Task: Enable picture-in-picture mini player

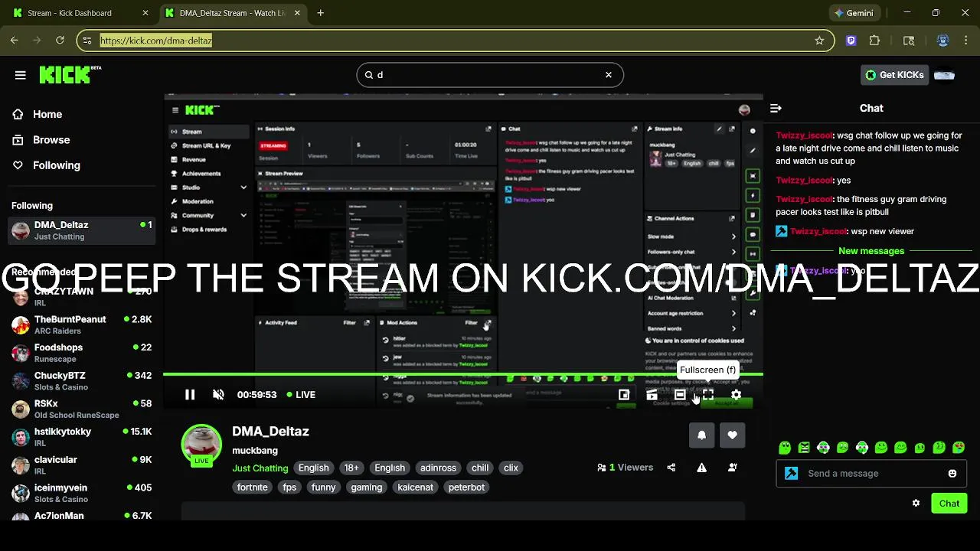Action: pyautogui.click(x=624, y=395)
